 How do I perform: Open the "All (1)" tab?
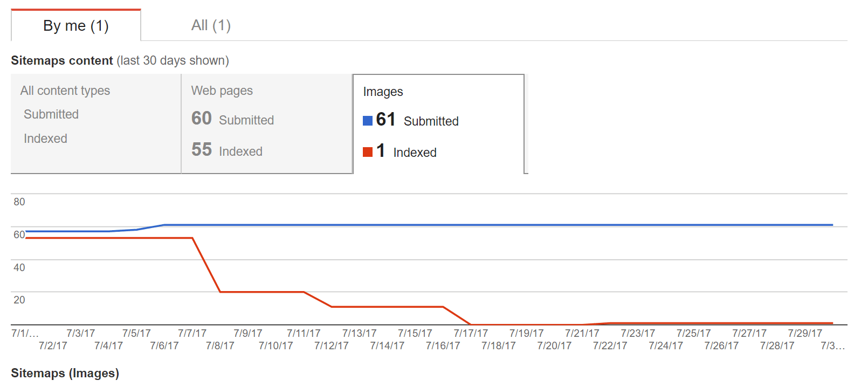coord(211,25)
